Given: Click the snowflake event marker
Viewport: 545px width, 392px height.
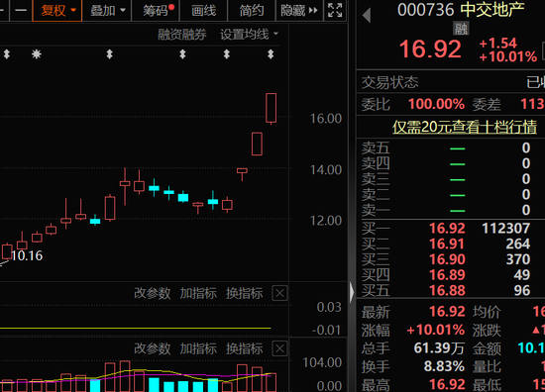Looking at the screenshot, I should [37, 54].
